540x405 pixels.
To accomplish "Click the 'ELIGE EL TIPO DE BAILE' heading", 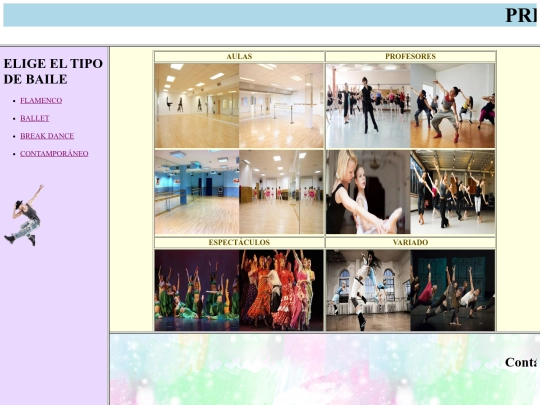I will coord(53,71).
